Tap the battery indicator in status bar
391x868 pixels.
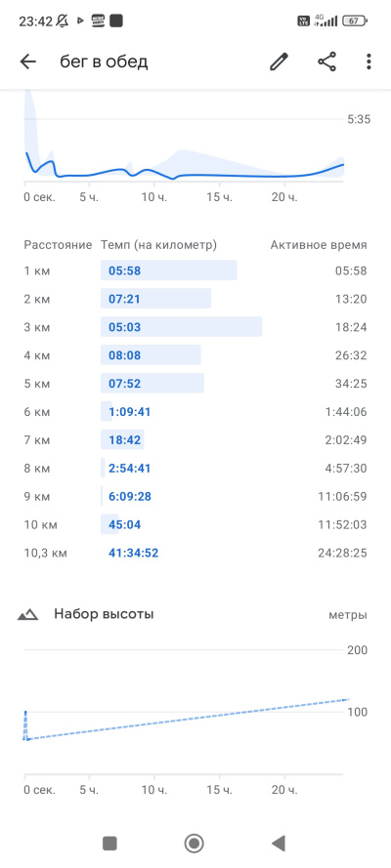[x=355, y=21]
